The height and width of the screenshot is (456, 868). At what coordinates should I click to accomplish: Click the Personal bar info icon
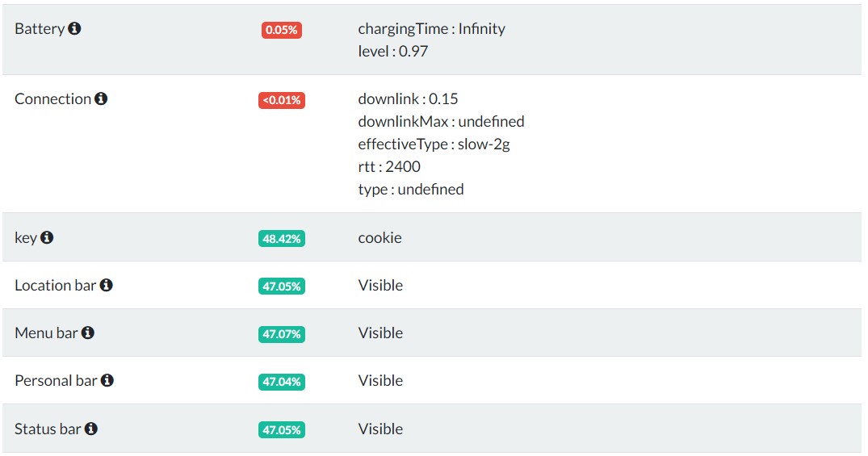[x=107, y=381]
